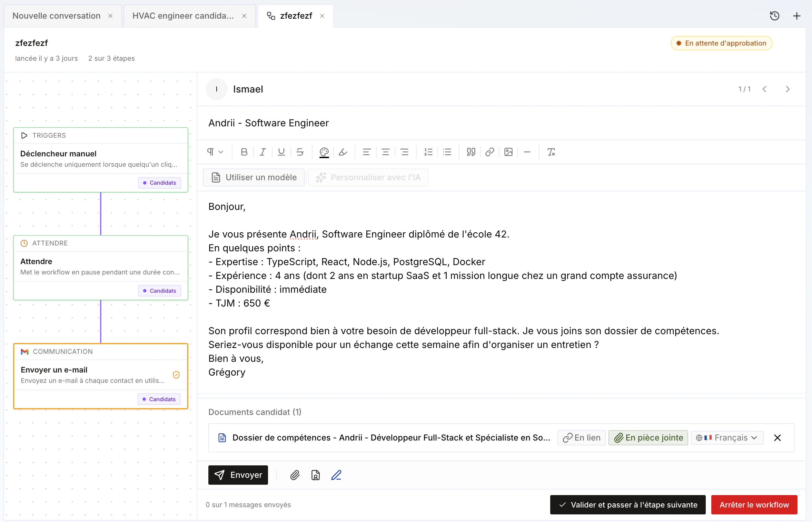
Task: Click the '2 sur 3 étapes' text
Action: [x=111, y=58]
